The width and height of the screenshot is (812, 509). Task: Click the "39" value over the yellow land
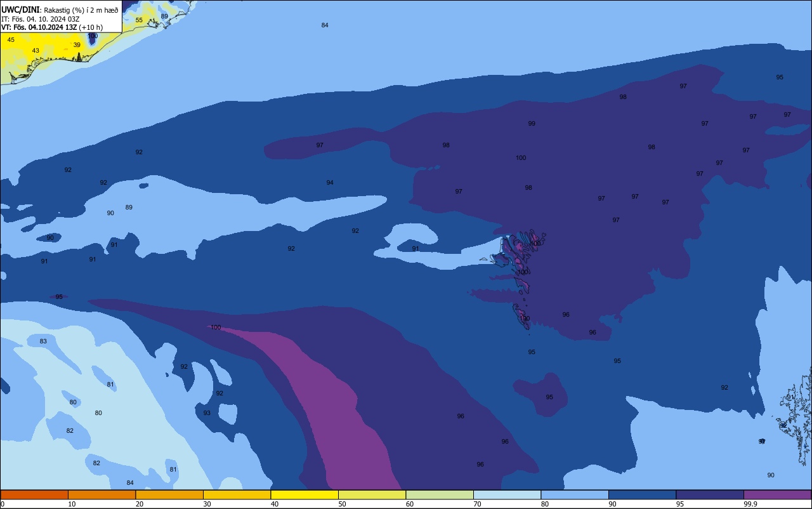coord(77,45)
